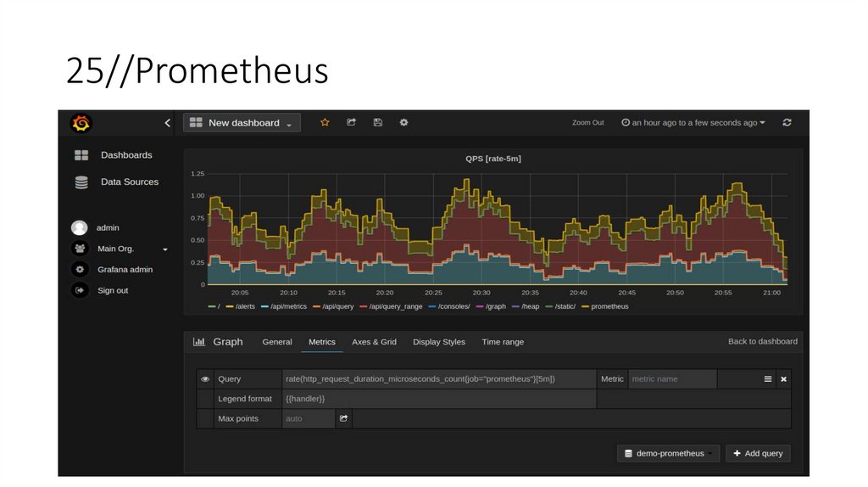The height and width of the screenshot is (487, 868).
Task: Open the New dashboard picker dropdown
Action: coord(242,123)
